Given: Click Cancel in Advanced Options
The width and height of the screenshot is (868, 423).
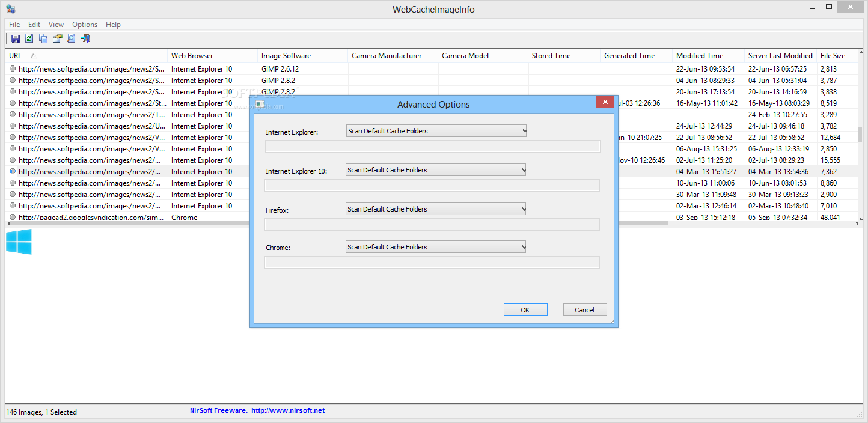Looking at the screenshot, I should pos(585,310).
